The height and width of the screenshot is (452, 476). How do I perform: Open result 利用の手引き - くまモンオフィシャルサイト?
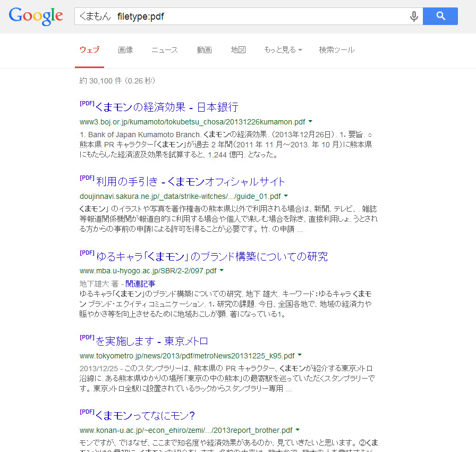pyautogui.click(x=190, y=182)
